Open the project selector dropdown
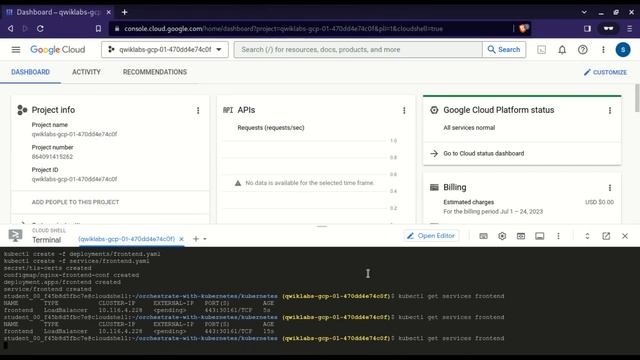640x360 pixels. (165, 50)
